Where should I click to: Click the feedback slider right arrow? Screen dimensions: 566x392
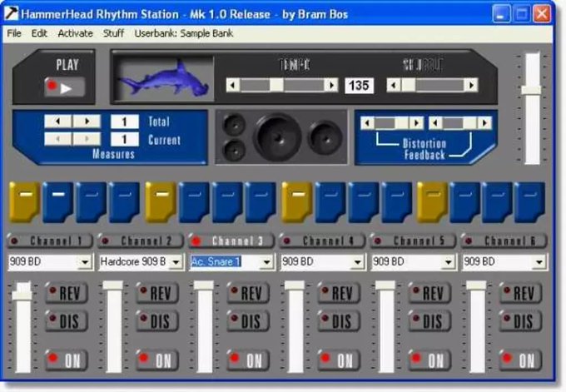point(484,123)
